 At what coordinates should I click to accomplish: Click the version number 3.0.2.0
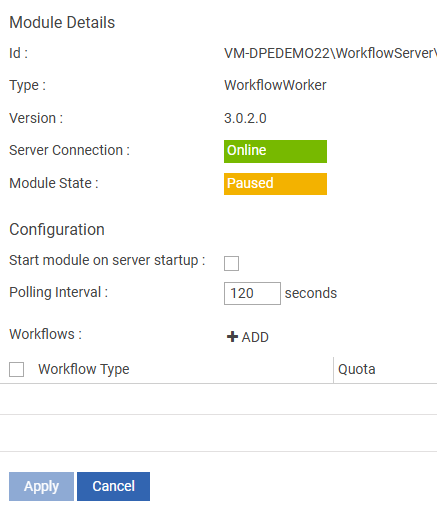click(x=245, y=118)
